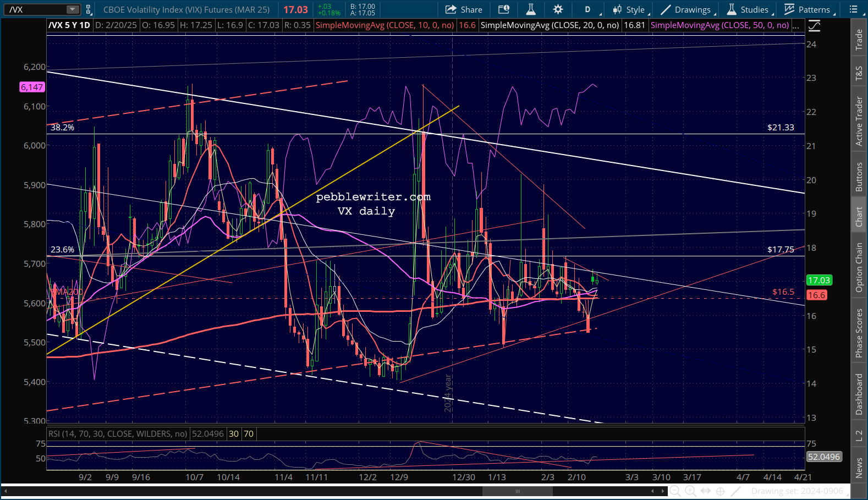The width and height of the screenshot is (868, 500).
Task: Open the L2 sidebar tab
Action: tap(859, 436)
